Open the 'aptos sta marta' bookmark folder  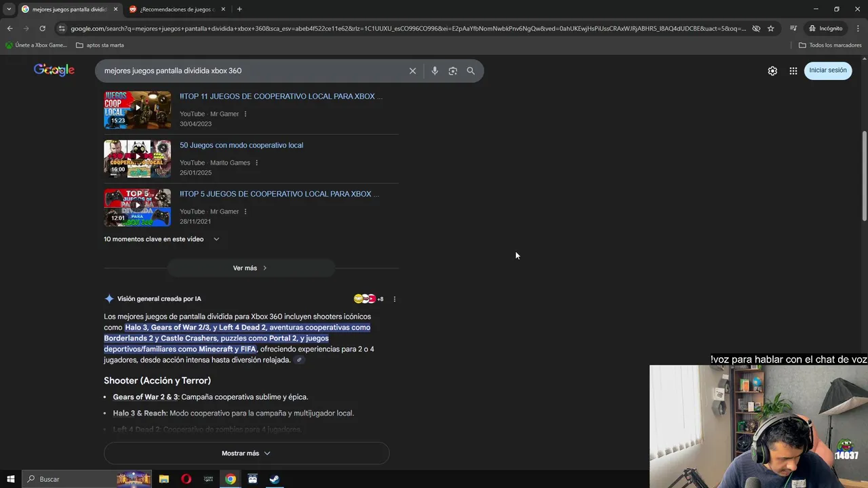(x=100, y=45)
